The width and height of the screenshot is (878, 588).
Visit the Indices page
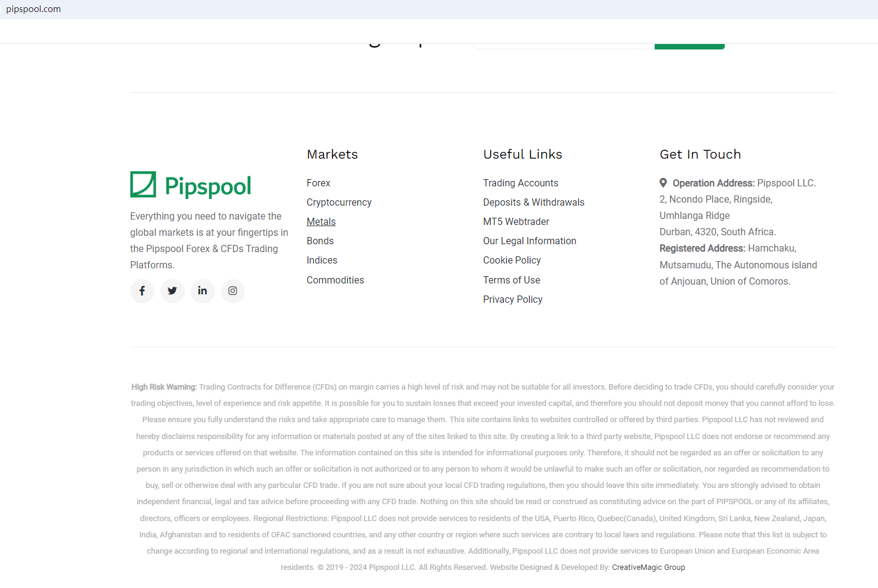[x=322, y=260]
